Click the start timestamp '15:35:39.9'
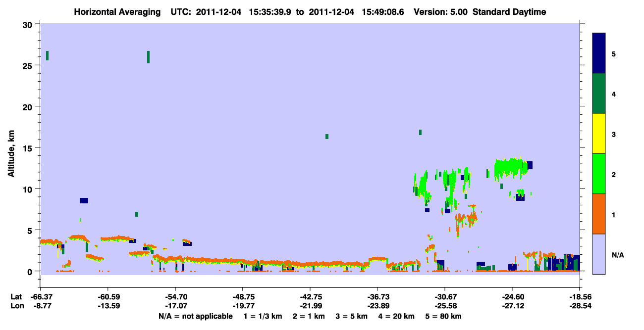Viewport: 644px width, 330px height. (269, 12)
